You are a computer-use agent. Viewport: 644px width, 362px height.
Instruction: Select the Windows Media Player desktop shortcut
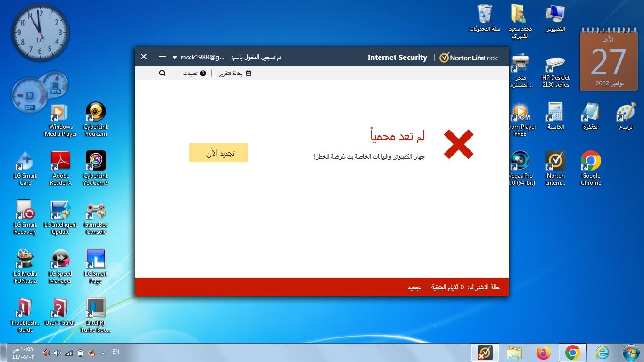(x=60, y=120)
